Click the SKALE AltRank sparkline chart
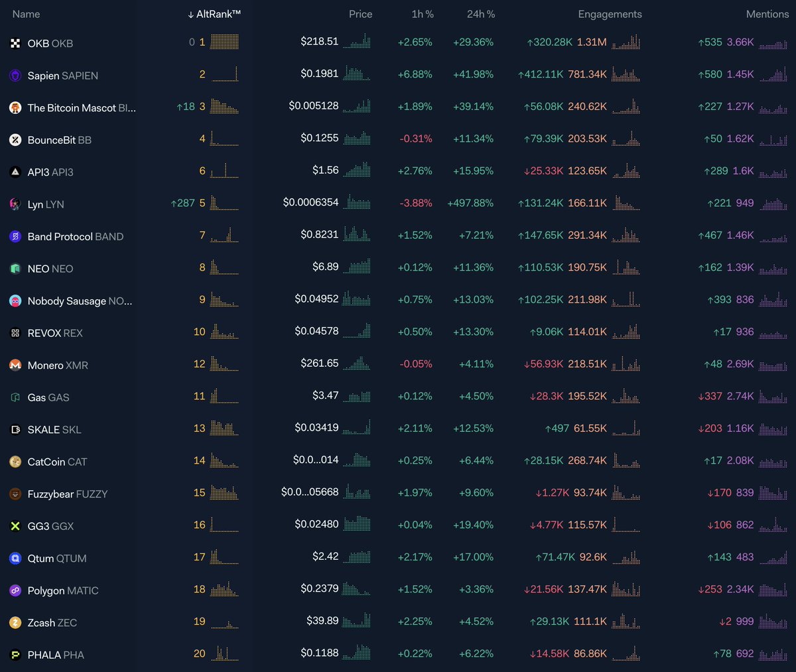The image size is (796, 672). (x=225, y=428)
